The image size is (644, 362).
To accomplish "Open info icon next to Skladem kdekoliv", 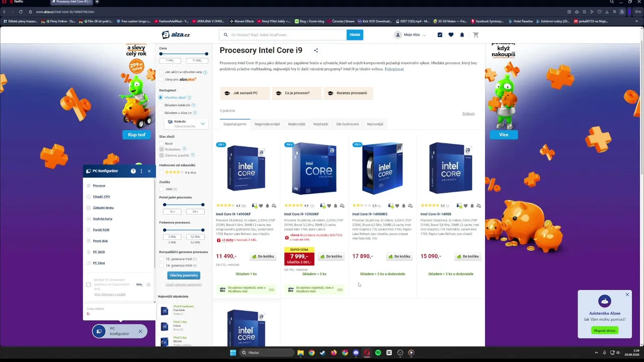I will pos(193,105).
